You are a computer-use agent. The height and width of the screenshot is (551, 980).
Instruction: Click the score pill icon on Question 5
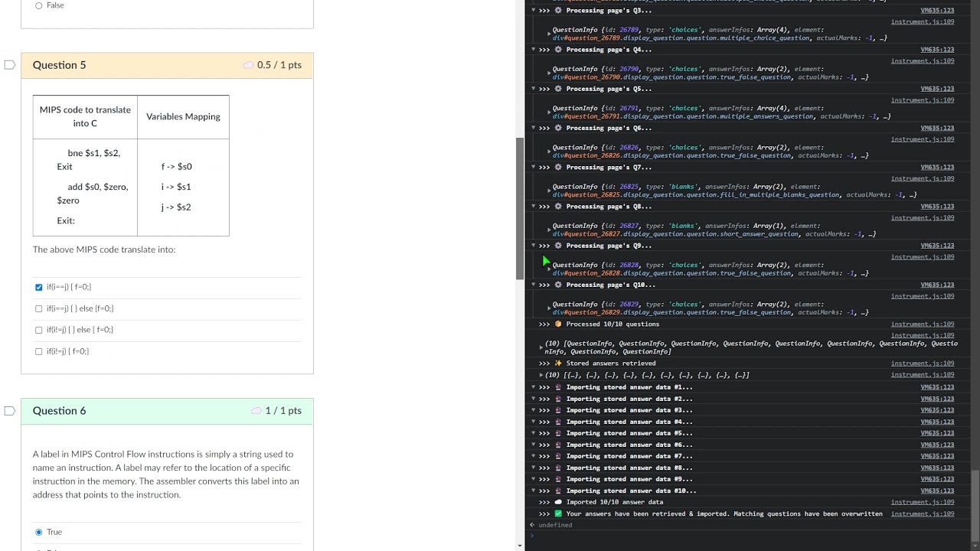(x=248, y=65)
